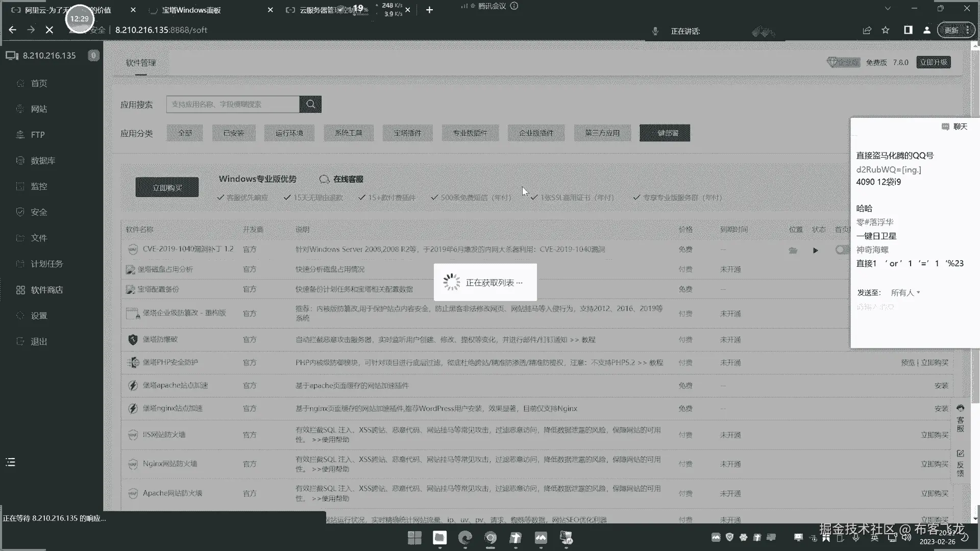Expand the browser tab search chevron
Viewport: 980px width, 551px height.
point(888,9)
